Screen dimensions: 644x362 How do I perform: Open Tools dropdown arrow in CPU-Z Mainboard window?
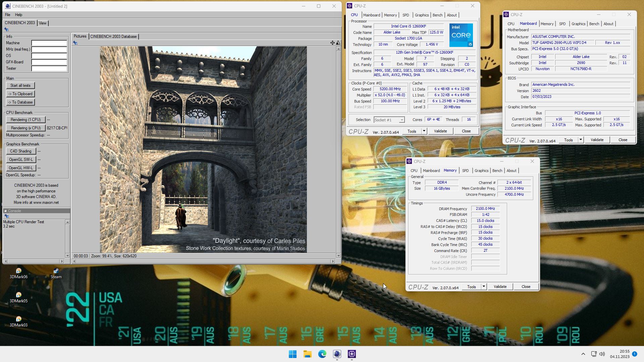coord(581,140)
